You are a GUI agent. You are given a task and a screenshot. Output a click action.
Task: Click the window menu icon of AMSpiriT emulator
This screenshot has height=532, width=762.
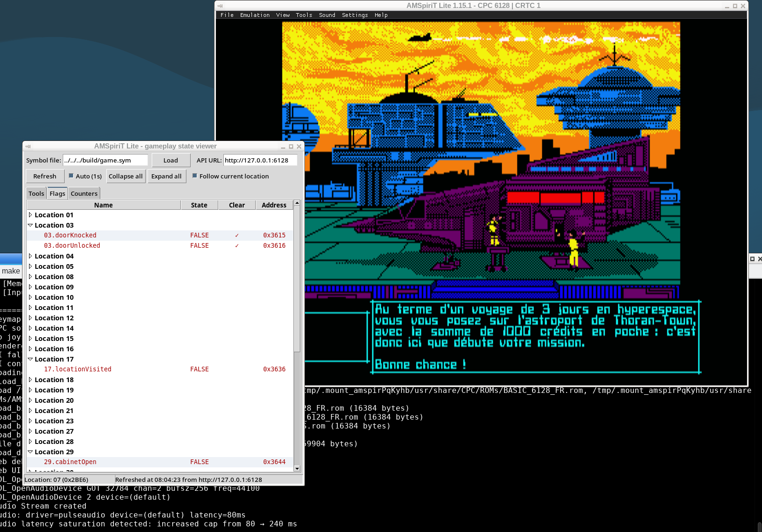220,6
